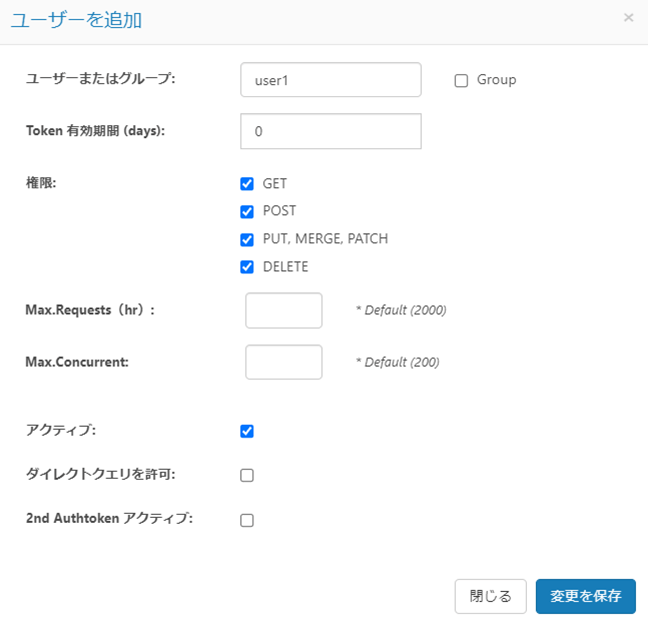Uncheck the GET permission checkbox
The image size is (648, 624).
(x=247, y=184)
